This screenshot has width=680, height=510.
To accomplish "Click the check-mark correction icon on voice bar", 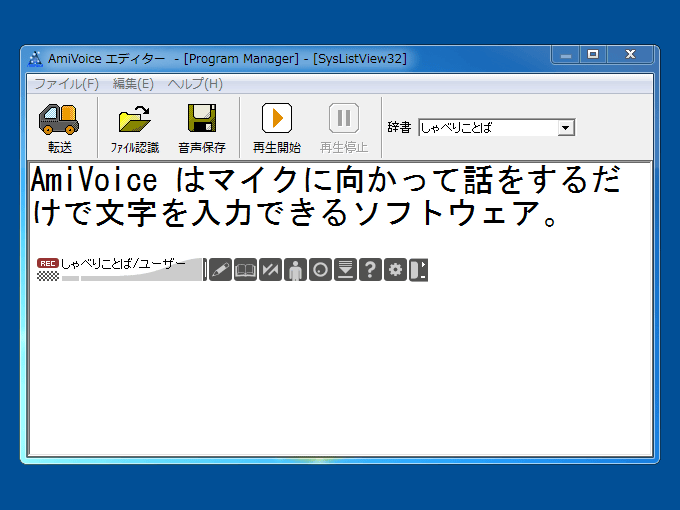I will [x=270, y=270].
